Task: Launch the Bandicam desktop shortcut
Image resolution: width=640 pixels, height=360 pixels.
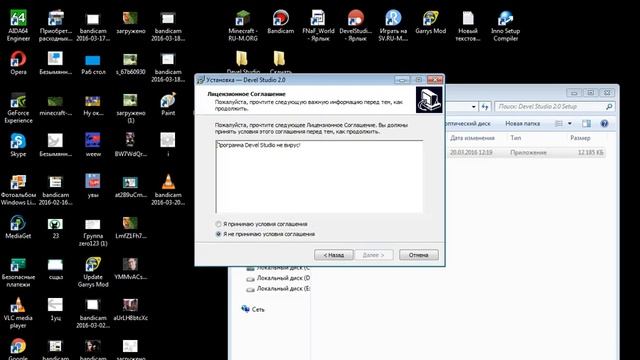Action: (x=280, y=22)
